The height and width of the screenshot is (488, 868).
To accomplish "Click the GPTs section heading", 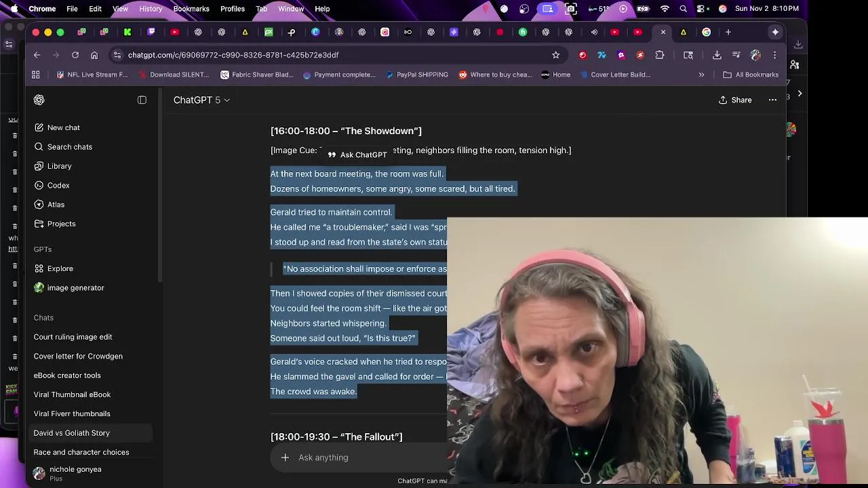I will (43, 249).
